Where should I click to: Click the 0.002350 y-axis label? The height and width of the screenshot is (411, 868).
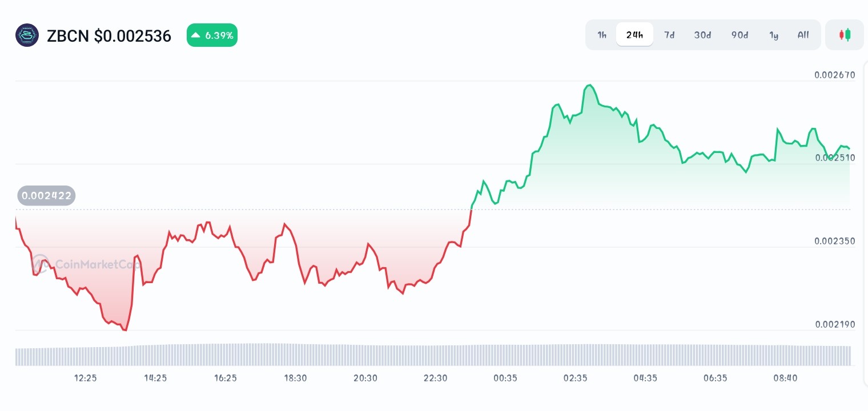click(x=835, y=241)
